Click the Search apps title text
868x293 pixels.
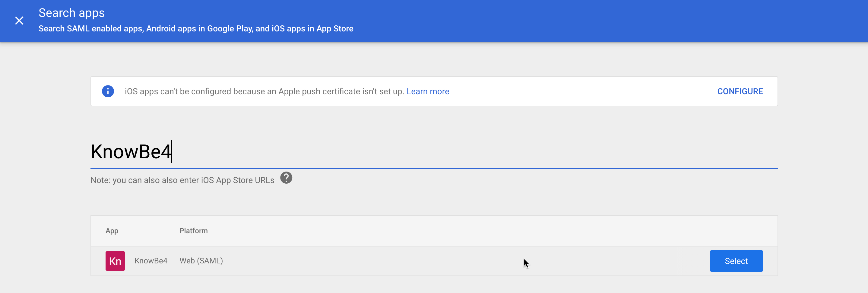point(71,13)
